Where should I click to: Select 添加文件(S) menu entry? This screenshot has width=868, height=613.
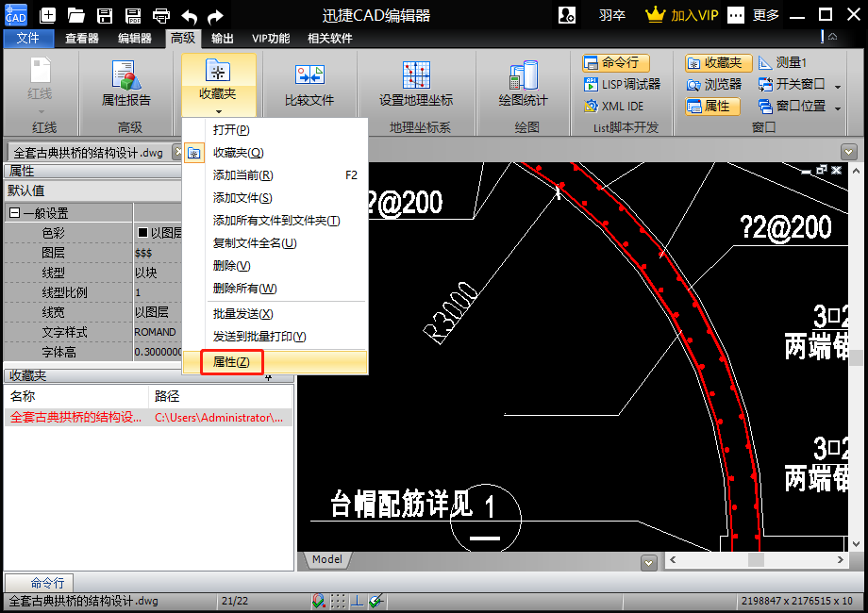click(x=275, y=197)
